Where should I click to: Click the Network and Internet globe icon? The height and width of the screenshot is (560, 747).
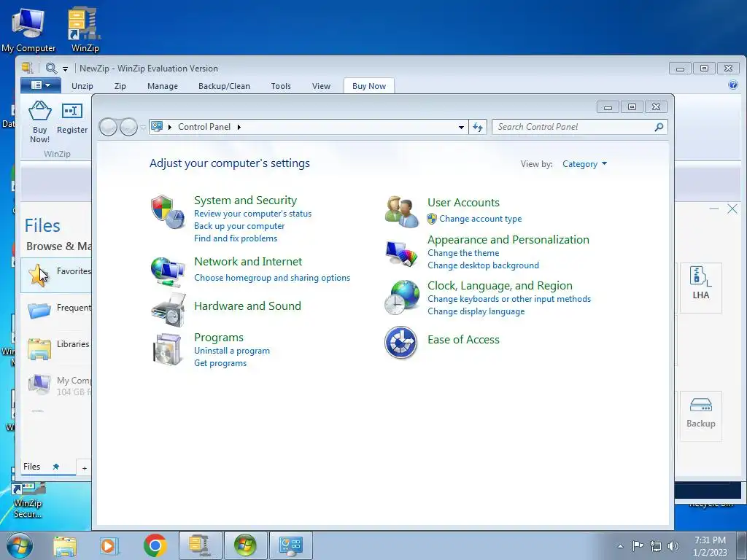point(167,271)
